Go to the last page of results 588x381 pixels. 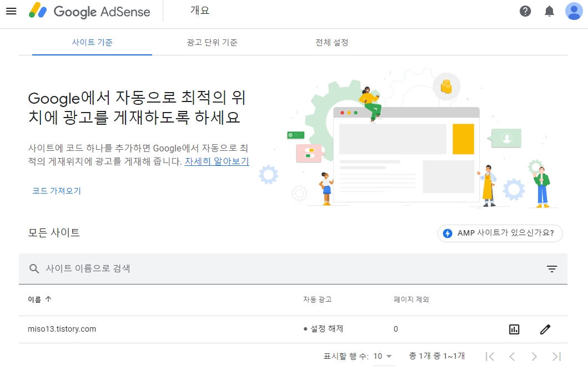click(556, 356)
